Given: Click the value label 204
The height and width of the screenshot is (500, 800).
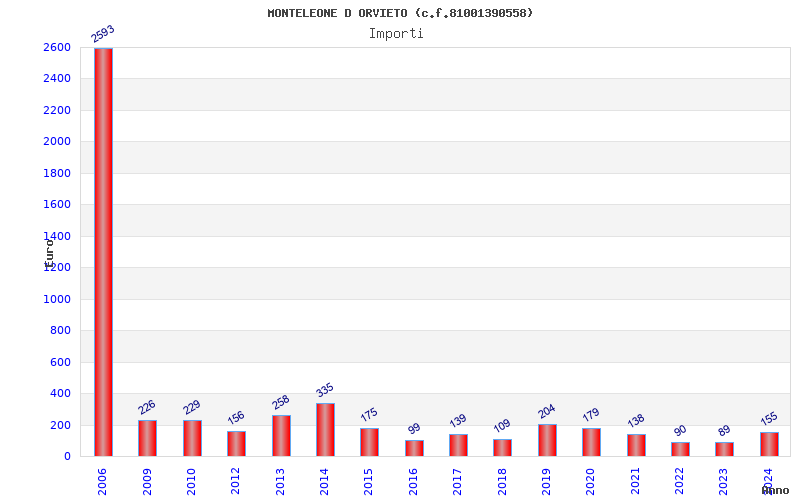Looking at the screenshot, I should [546, 411].
